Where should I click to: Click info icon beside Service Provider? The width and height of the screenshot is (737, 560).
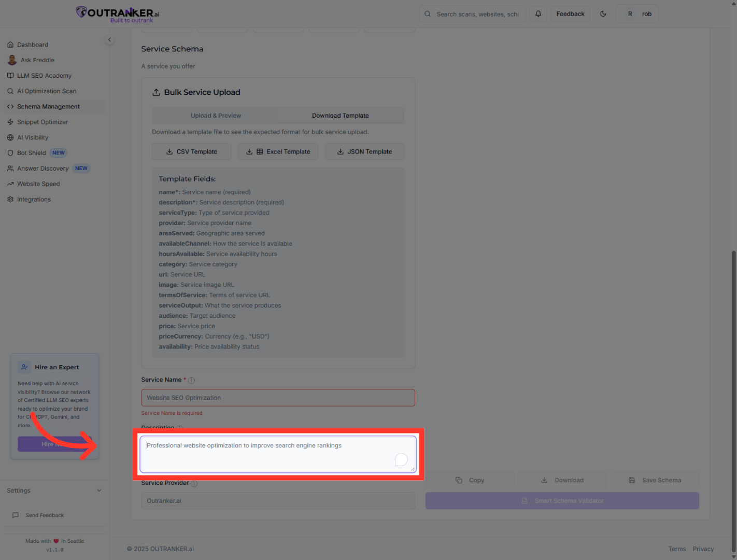click(194, 484)
